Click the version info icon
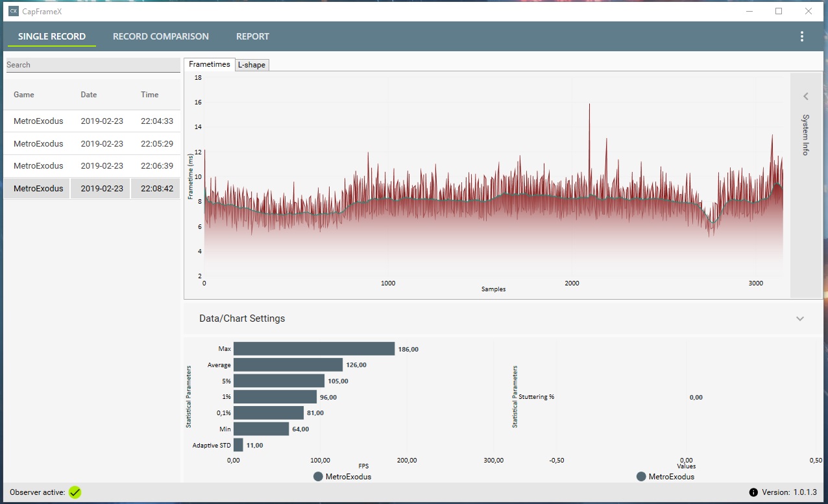Viewport: 828px width, 504px height. coord(753,492)
